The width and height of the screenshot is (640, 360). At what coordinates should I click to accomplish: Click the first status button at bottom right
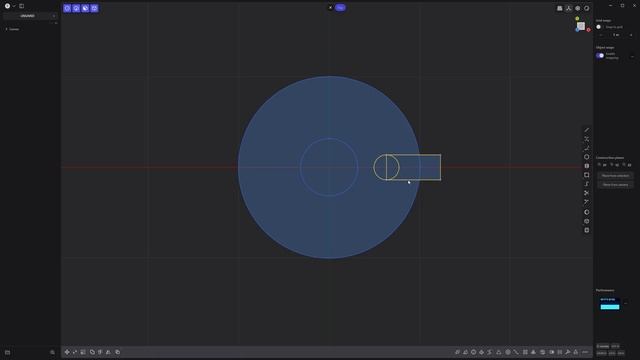pyautogui.click(x=602, y=346)
